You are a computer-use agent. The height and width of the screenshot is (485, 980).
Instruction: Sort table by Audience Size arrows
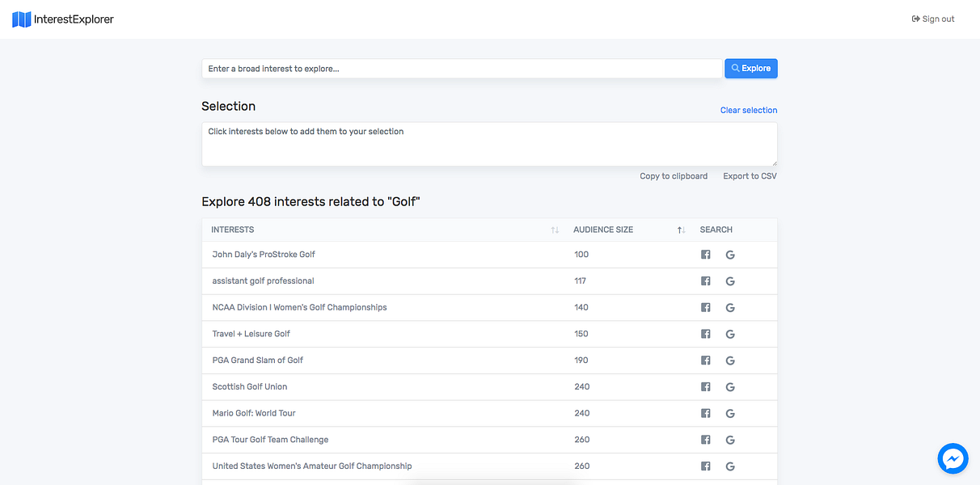point(681,230)
